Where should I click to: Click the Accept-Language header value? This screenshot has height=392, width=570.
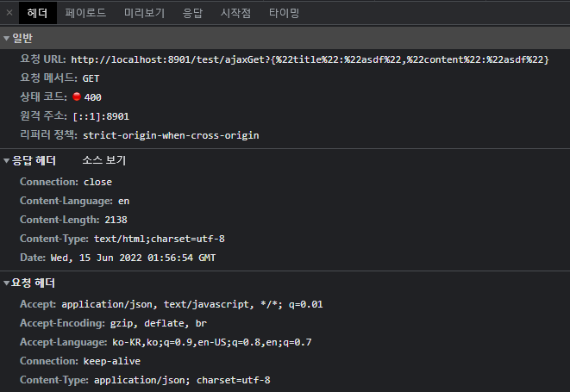212,342
